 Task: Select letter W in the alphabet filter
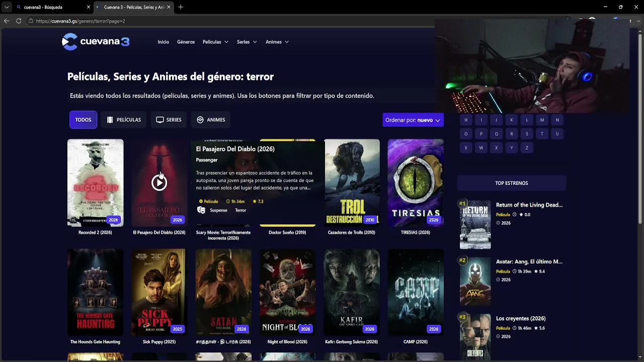(481, 148)
